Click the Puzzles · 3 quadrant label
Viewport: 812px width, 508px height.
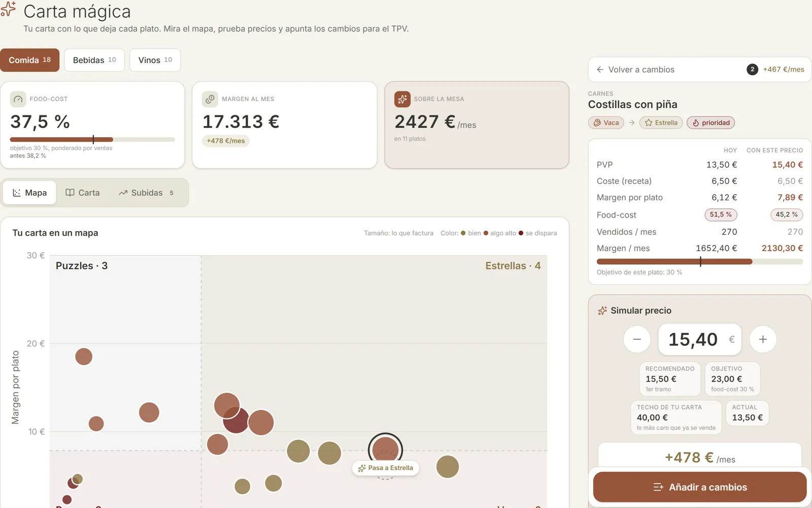(x=82, y=266)
